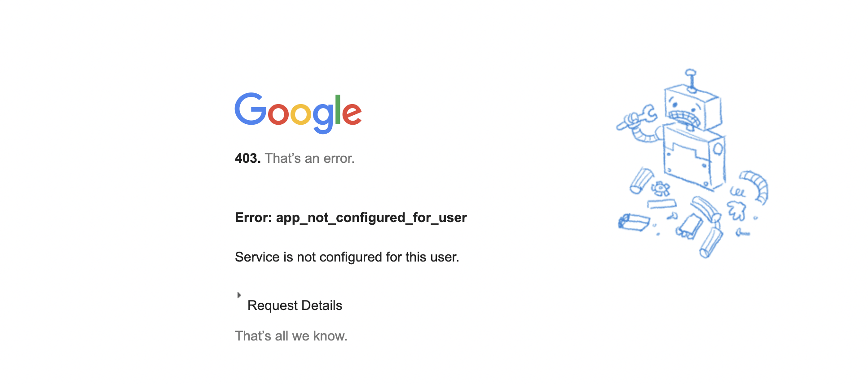Click the 403 error code text
Screen dimensions: 868x384
[x=247, y=158]
